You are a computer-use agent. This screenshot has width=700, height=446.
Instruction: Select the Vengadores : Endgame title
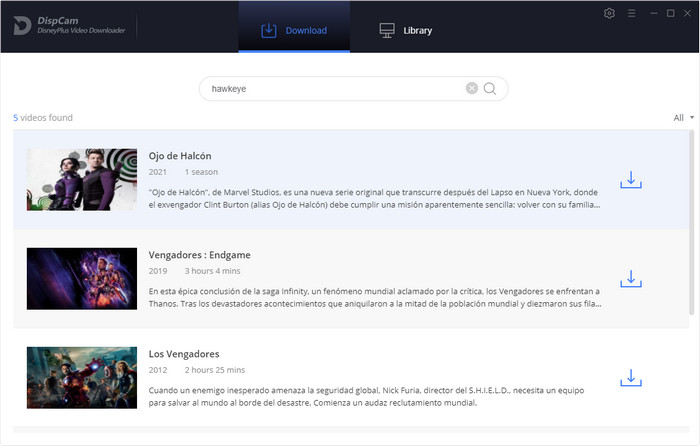(200, 255)
